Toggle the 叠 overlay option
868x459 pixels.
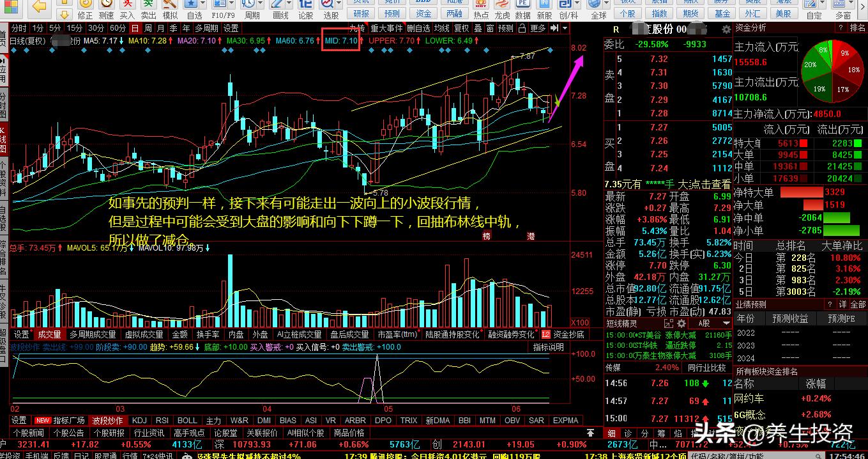coord(478,28)
